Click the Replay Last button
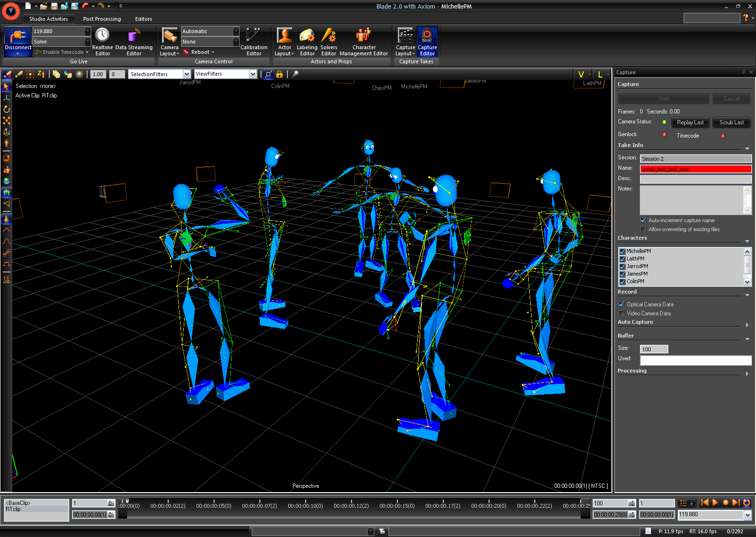 click(x=690, y=122)
